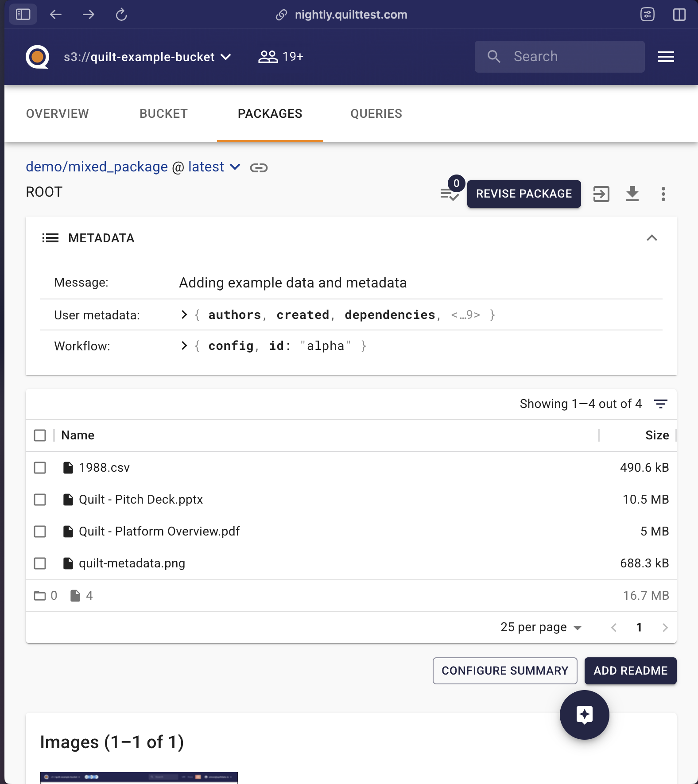The height and width of the screenshot is (784, 698).
Task: Click the file icon for 1988.csv
Action: [68, 468]
